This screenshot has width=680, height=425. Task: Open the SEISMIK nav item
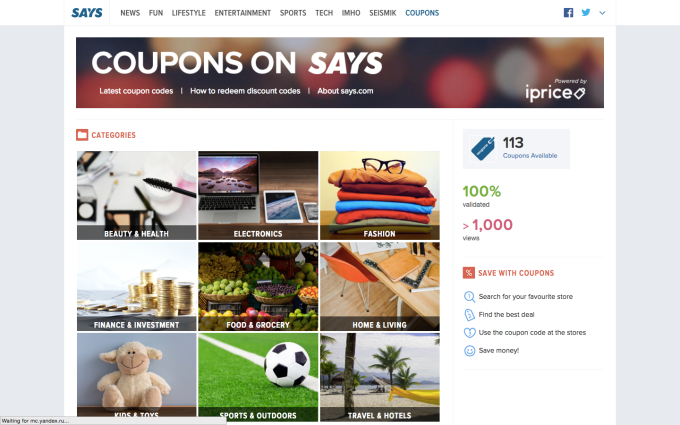pyautogui.click(x=382, y=13)
